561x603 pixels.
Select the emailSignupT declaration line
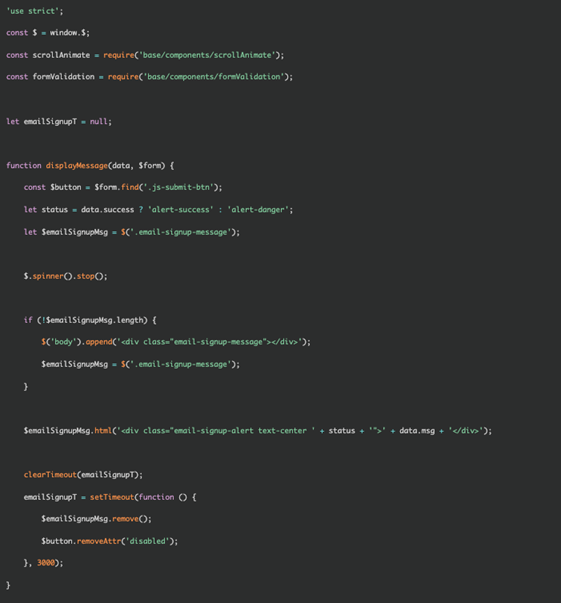coord(59,122)
